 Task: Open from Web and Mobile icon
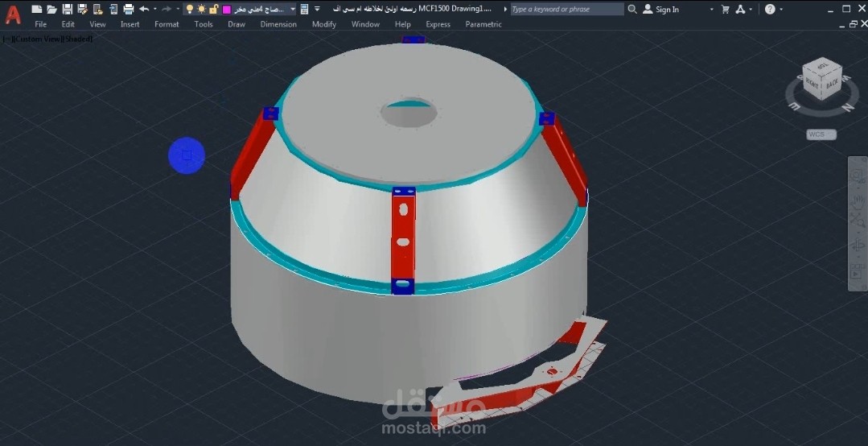98,9
